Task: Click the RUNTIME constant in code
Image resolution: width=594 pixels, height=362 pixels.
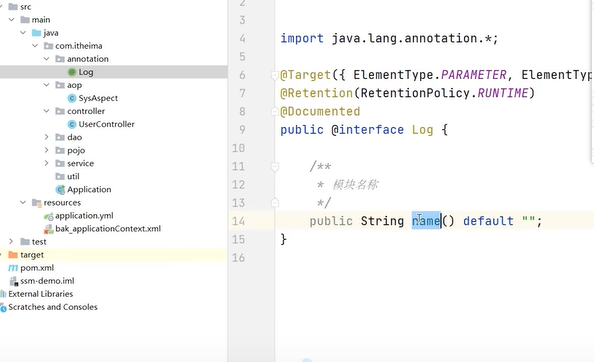Action: [502, 93]
